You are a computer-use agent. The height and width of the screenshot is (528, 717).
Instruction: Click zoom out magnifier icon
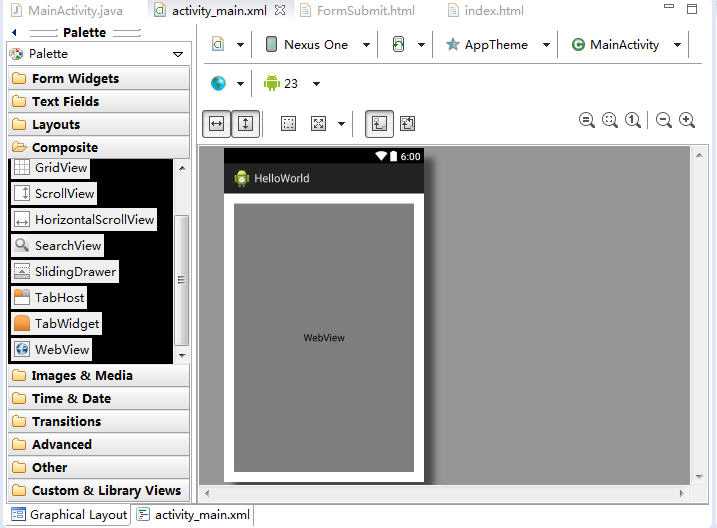[663, 120]
